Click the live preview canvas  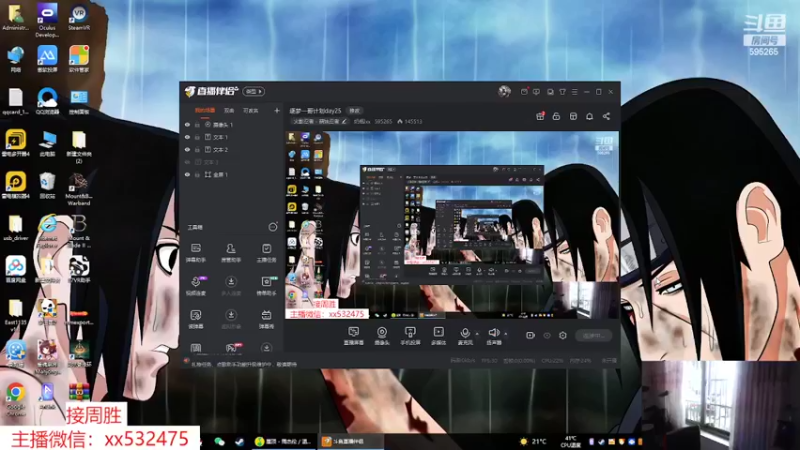[452, 225]
